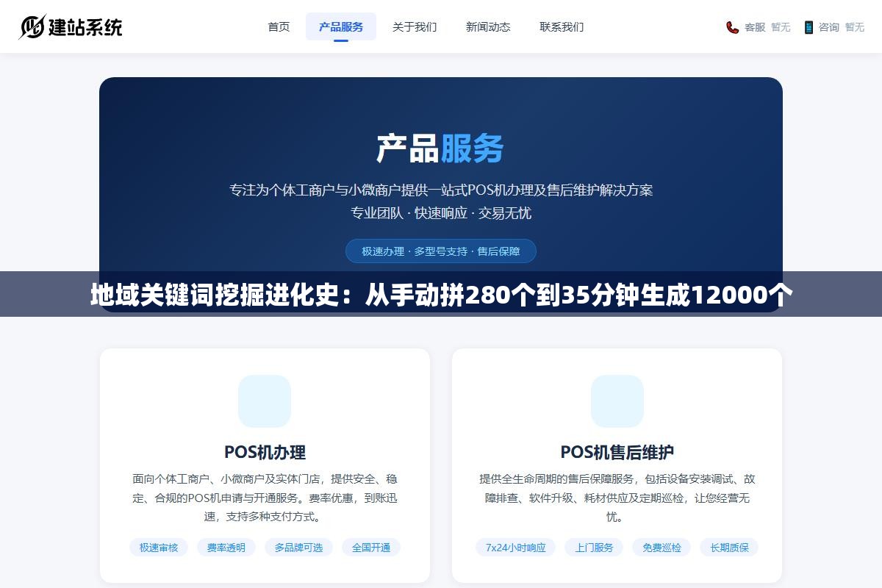
Task: Click the banner subtitle starting 专注为个体工商户
Action: pyautogui.click(x=441, y=190)
